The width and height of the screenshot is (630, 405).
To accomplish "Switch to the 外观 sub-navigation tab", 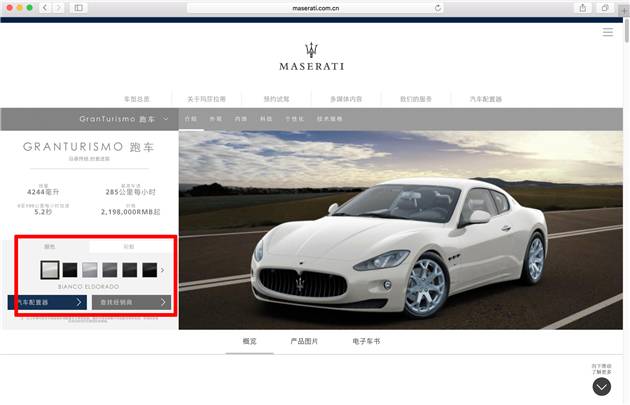I will coord(216,119).
